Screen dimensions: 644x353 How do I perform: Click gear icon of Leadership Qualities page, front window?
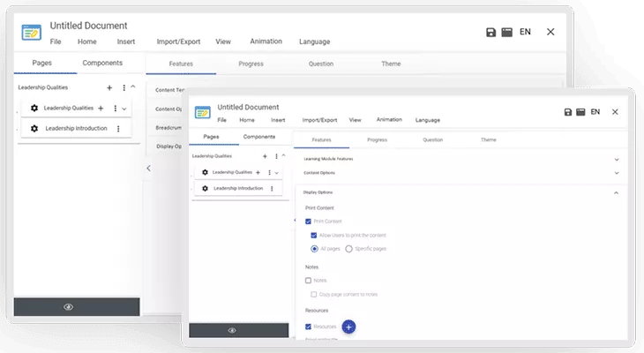tap(205, 172)
